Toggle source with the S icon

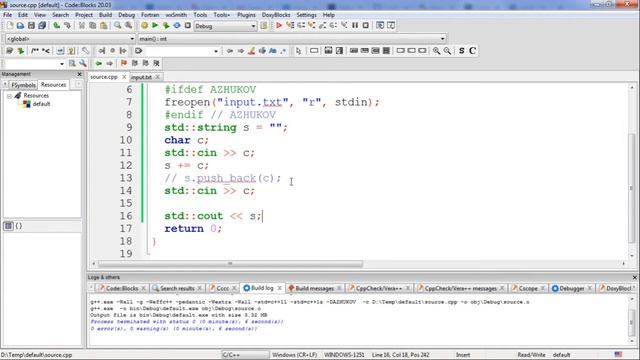(462, 51)
